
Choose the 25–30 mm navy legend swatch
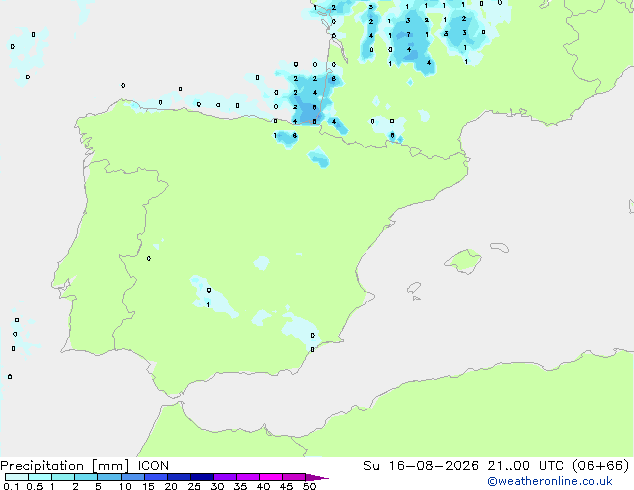click(202, 477)
